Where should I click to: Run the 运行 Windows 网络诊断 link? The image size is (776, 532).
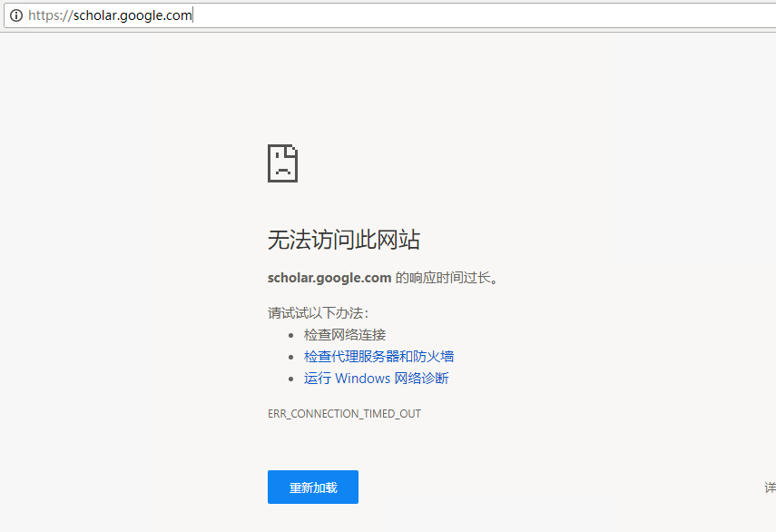[376, 378]
